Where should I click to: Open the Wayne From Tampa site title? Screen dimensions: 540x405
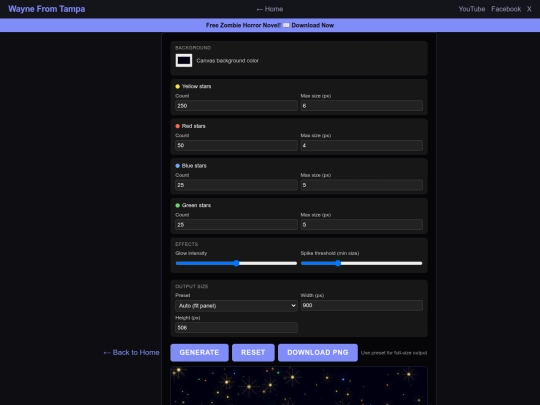pyautogui.click(x=46, y=9)
